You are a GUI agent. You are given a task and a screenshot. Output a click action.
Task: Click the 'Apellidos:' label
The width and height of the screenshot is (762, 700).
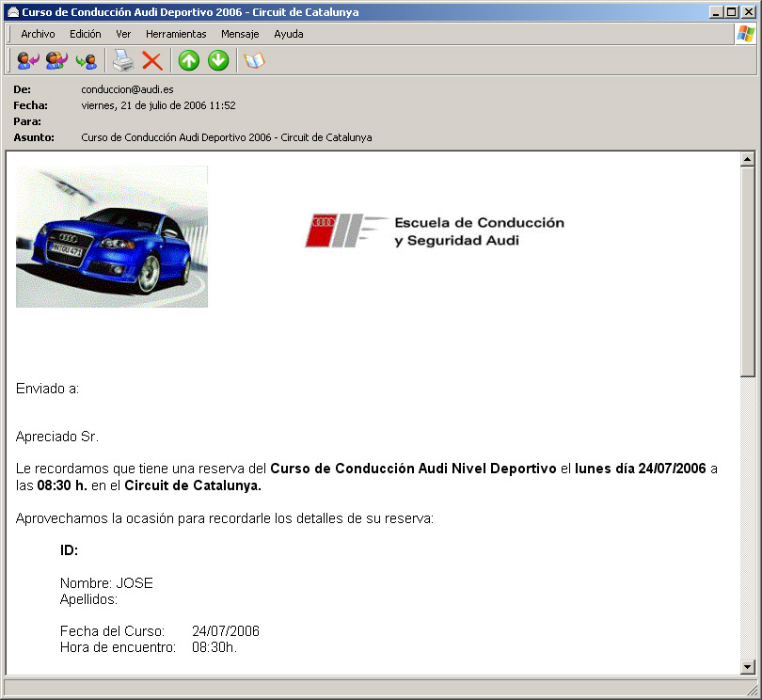(x=88, y=599)
